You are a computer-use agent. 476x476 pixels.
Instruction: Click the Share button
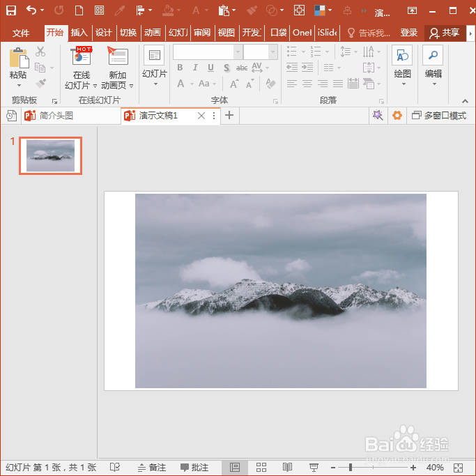click(445, 33)
